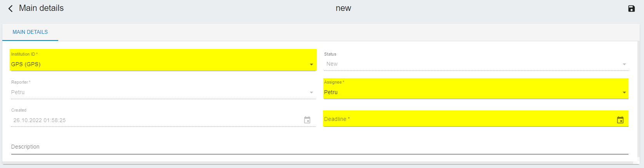Save the record with the floppy disk icon
644x168 pixels.
point(632,9)
